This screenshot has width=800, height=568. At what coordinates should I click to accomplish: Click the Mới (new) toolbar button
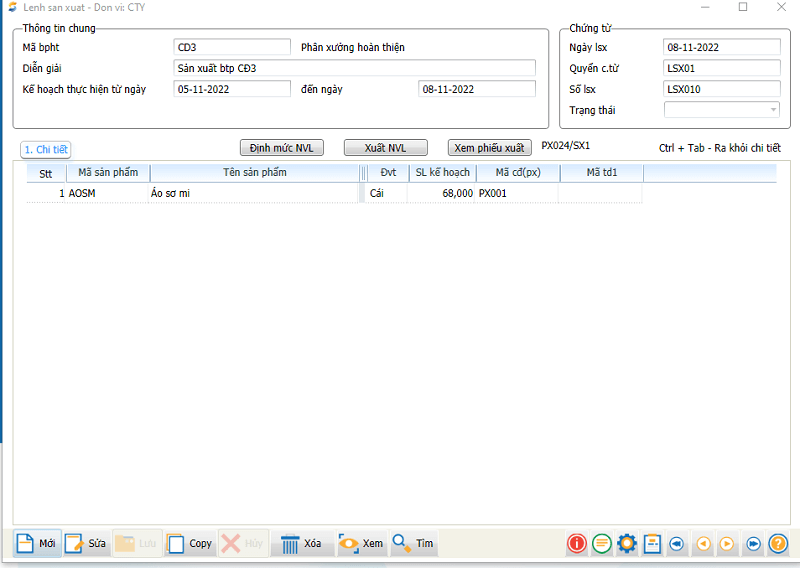pyautogui.click(x=37, y=543)
